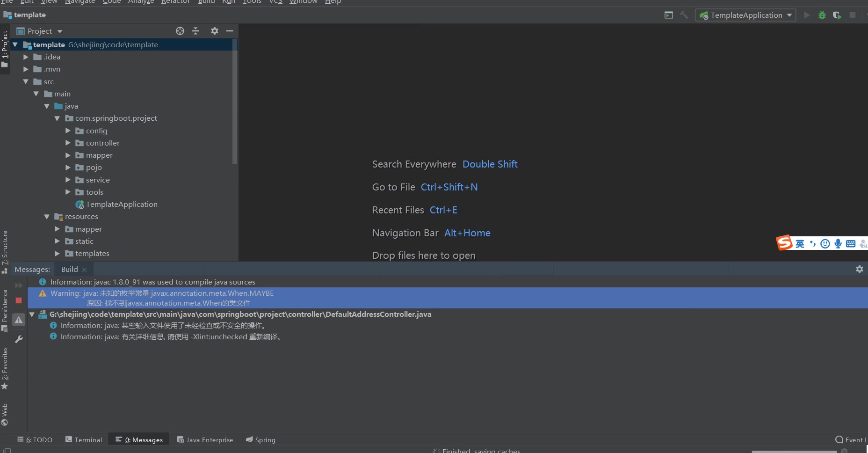The height and width of the screenshot is (453, 868).
Task: Open Project panel settings gear
Action: [x=215, y=31]
